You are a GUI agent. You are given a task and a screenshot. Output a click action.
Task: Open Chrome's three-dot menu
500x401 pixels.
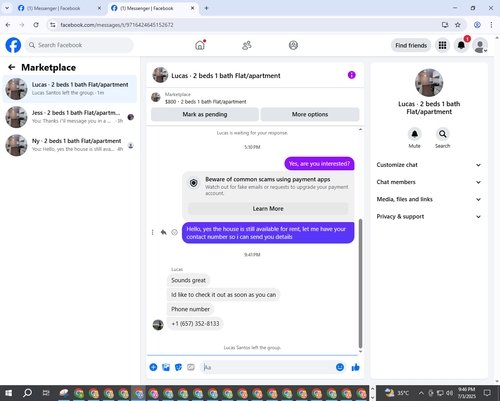491,25
